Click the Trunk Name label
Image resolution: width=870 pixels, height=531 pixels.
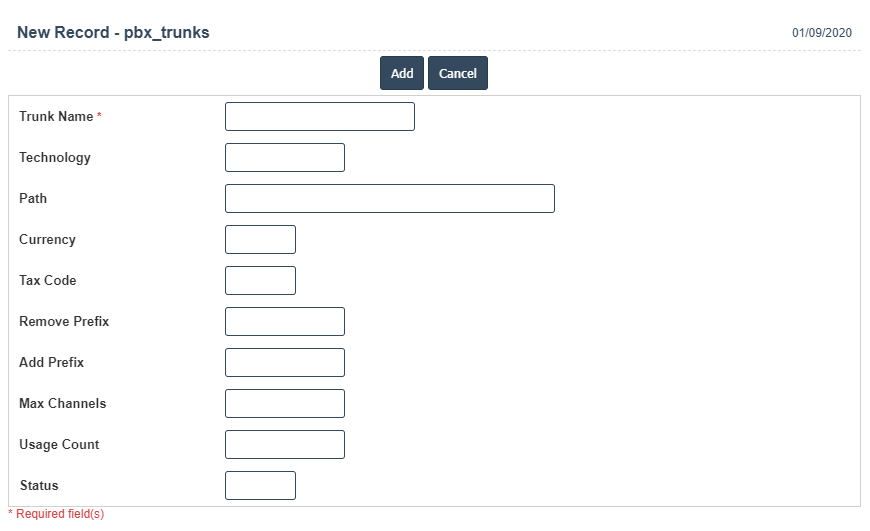pyautogui.click(x=56, y=117)
